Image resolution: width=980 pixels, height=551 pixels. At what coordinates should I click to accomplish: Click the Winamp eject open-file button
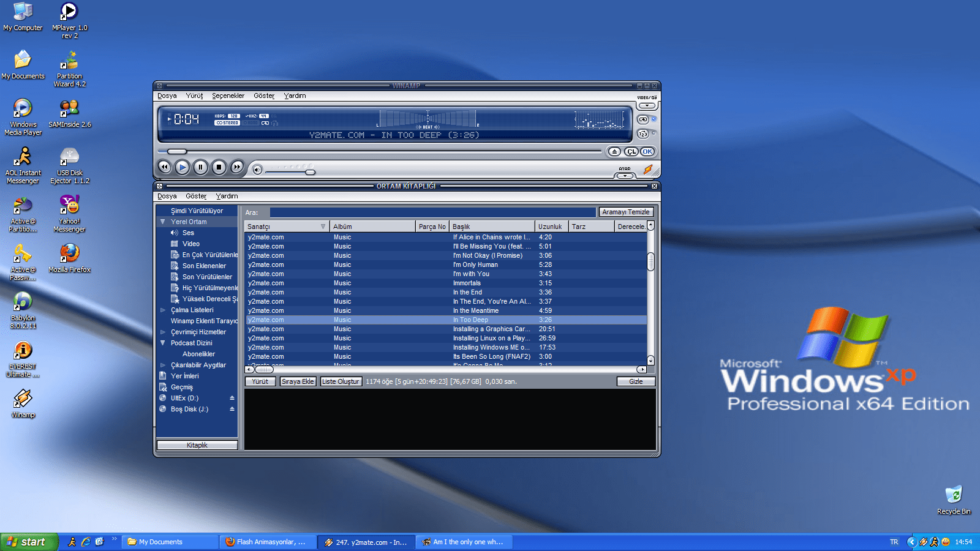[614, 152]
